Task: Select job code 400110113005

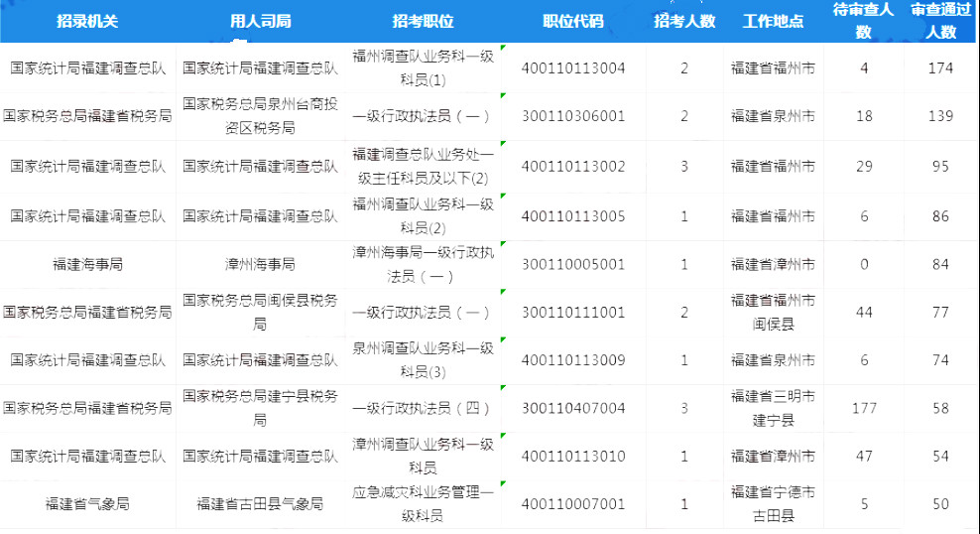Action: pos(573,216)
